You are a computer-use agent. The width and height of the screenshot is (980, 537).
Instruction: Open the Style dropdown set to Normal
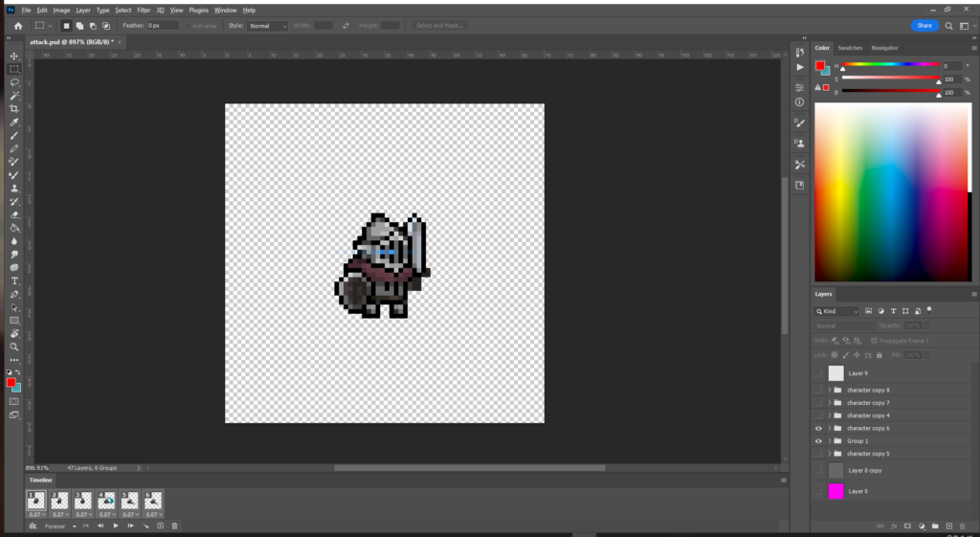click(x=268, y=26)
